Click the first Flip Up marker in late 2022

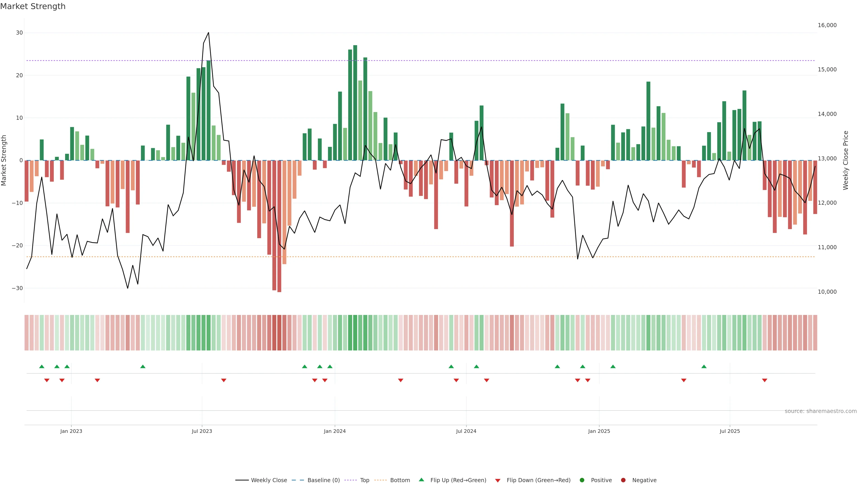click(x=42, y=366)
